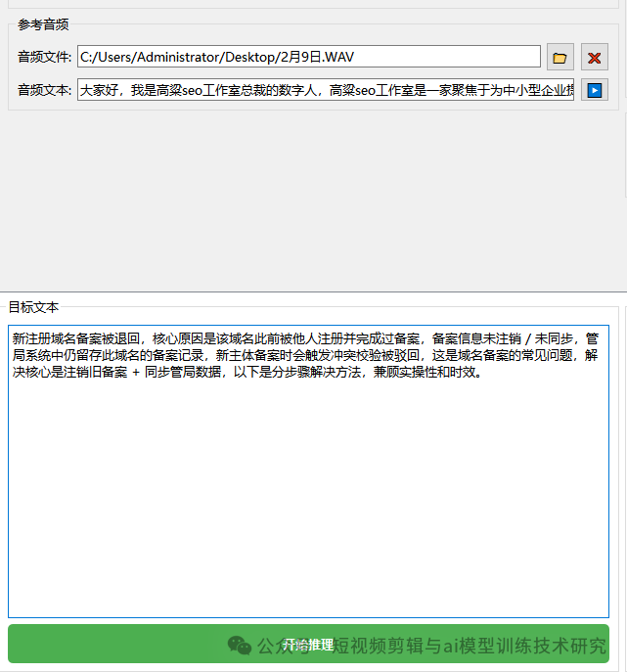The image size is (627, 672).
Task: Click the 目标文本 group label
Action: tap(33, 307)
